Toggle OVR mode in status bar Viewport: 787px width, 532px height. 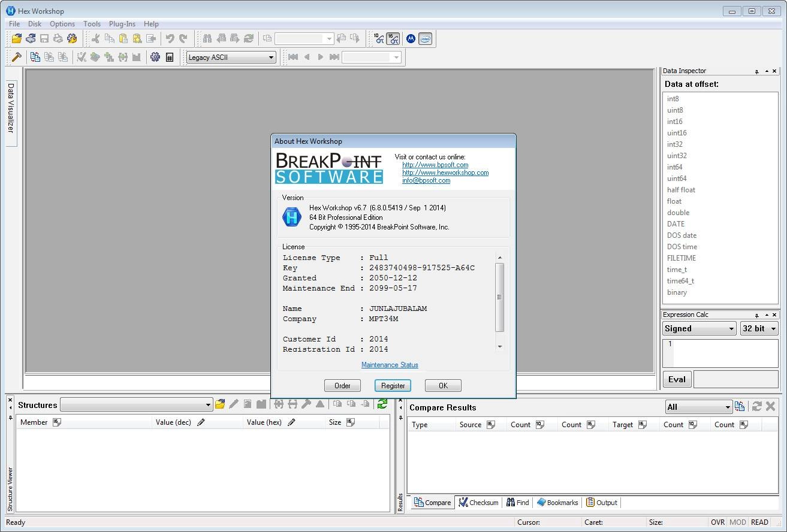(717, 522)
